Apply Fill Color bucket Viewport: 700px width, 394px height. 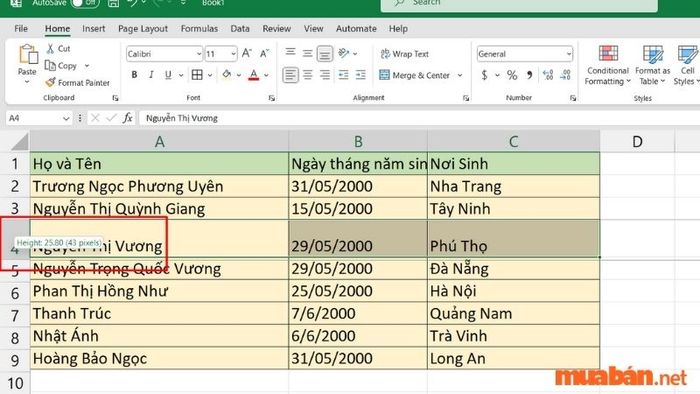coord(227,75)
